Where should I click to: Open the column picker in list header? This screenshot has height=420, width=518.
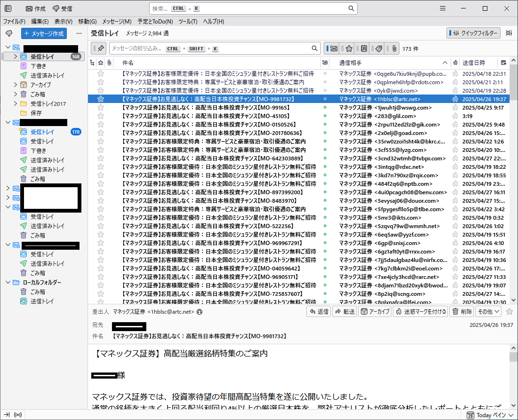[x=503, y=63]
